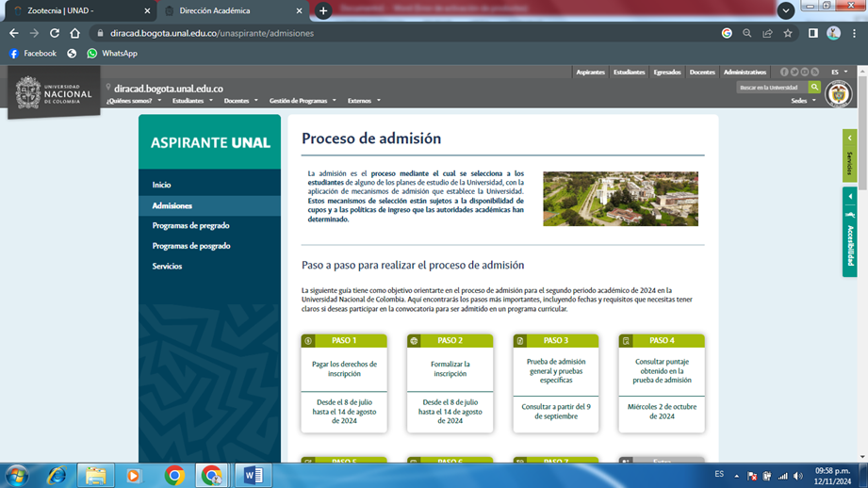
Task: Bookmark this page with the star icon
Action: pos(788,33)
